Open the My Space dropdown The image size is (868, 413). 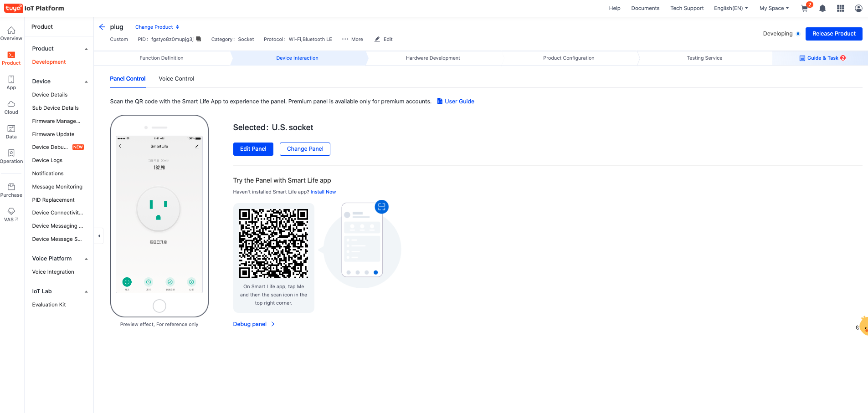[774, 8]
